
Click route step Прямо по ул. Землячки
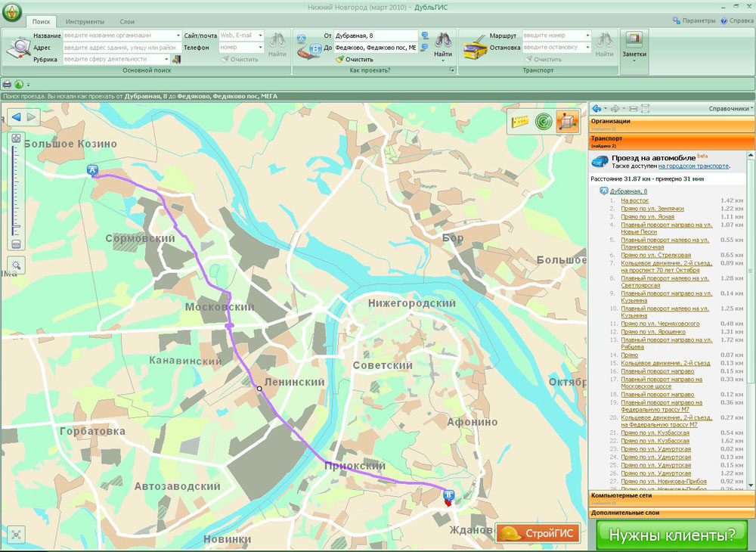pyautogui.click(x=652, y=209)
